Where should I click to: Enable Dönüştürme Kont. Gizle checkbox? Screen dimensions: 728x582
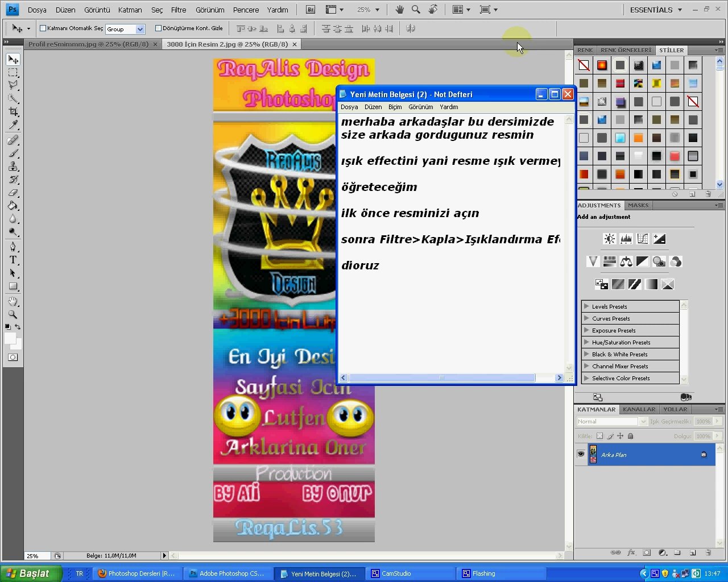click(x=158, y=28)
